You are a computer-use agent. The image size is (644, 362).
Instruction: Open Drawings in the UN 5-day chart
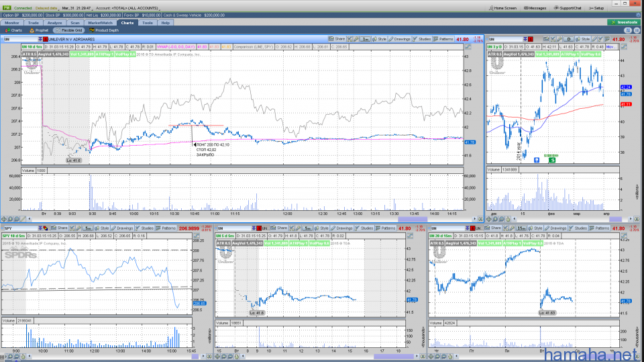341,228
